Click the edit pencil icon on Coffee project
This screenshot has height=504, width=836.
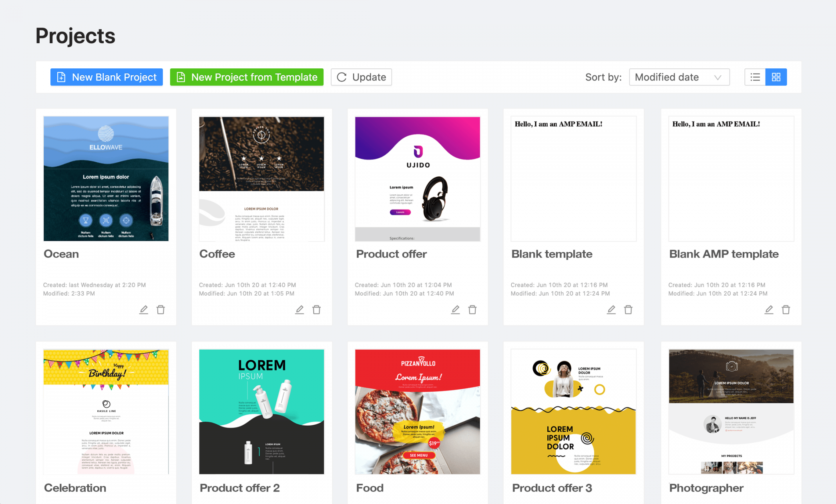[x=299, y=310]
